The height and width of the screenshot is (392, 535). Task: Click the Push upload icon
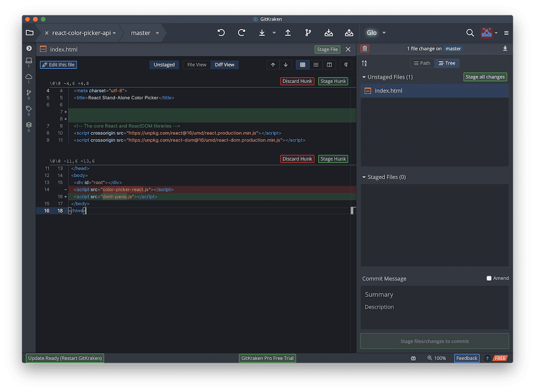pos(288,33)
